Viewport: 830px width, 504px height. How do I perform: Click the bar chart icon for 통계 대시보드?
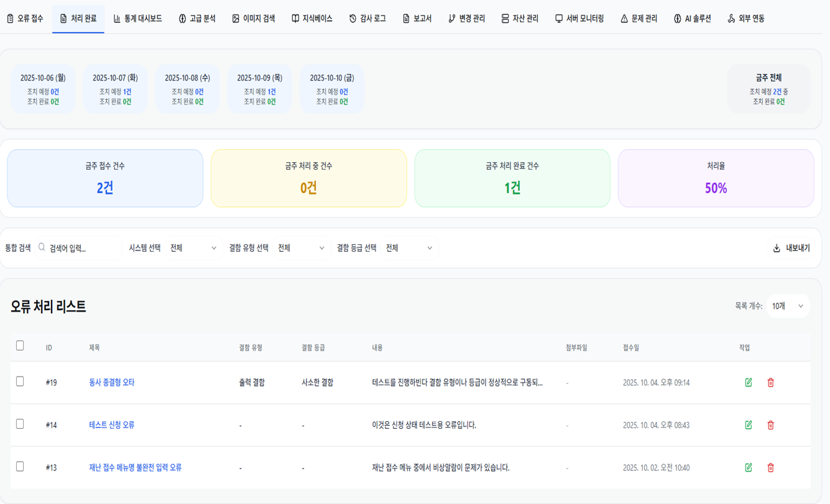point(117,19)
